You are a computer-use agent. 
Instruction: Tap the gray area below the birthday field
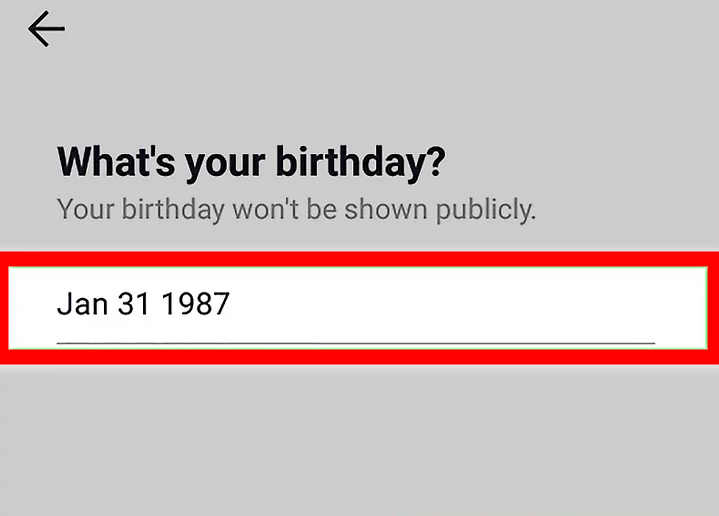click(359, 440)
